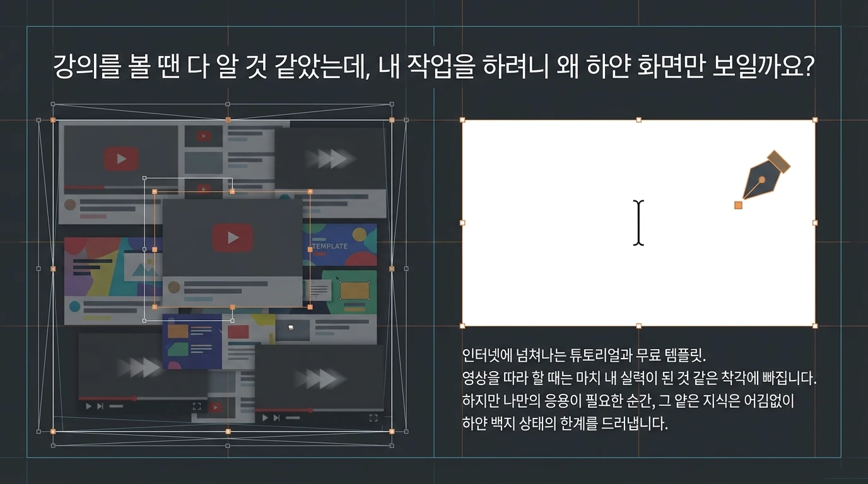The height and width of the screenshot is (484, 868).
Task: Click the fullscreen icon of the bottom-right player
Action: [373, 418]
